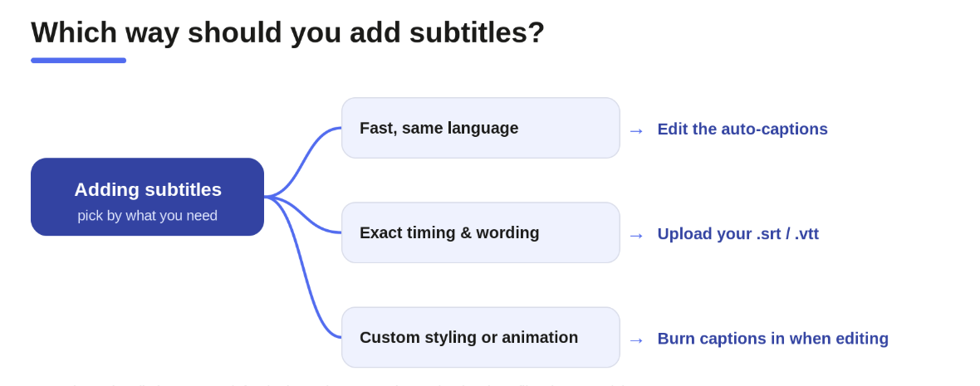Open the Burn captions in when editing link
This screenshot has height=386, width=980.
[773, 339]
